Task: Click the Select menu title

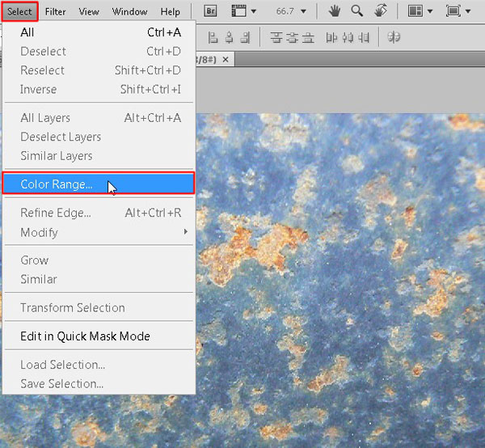Action: coord(19,12)
